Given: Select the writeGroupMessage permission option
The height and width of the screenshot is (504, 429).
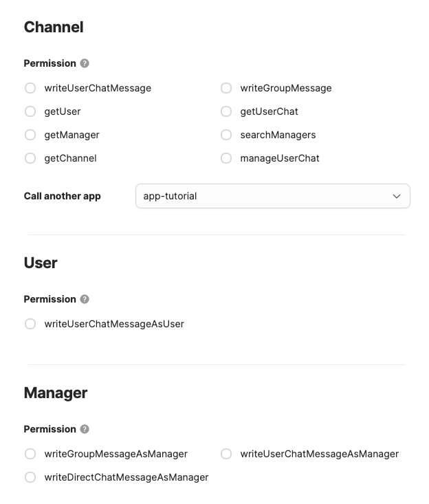Looking at the screenshot, I should 226,88.
